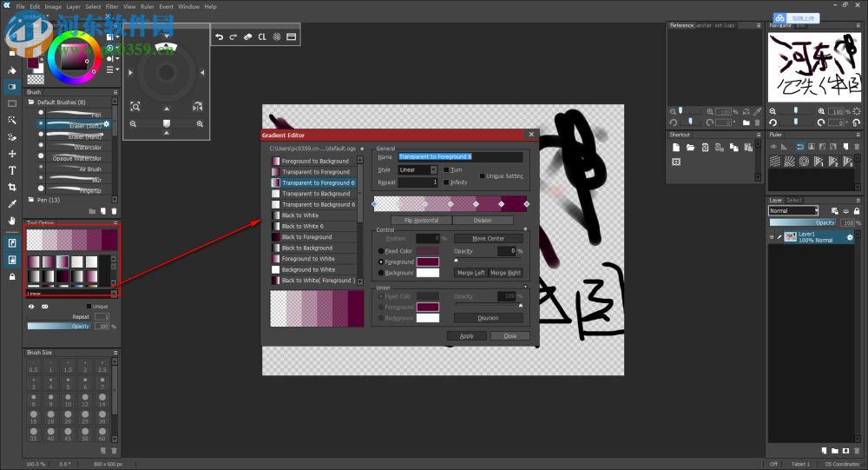Switch to the Reference tab
The width and height of the screenshot is (868, 470).
tap(681, 25)
